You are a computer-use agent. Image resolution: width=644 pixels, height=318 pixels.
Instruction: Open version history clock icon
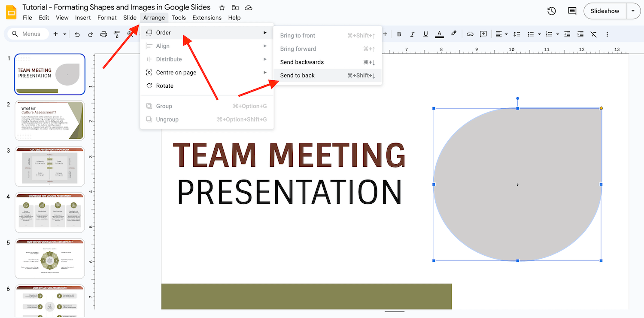click(551, 11)
